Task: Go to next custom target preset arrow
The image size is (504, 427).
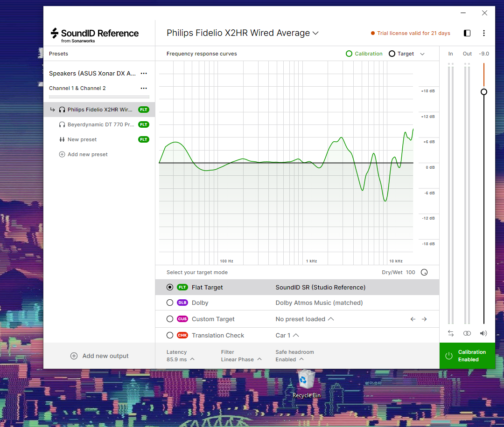Action: pyautogui.click(x=424, y=319)
